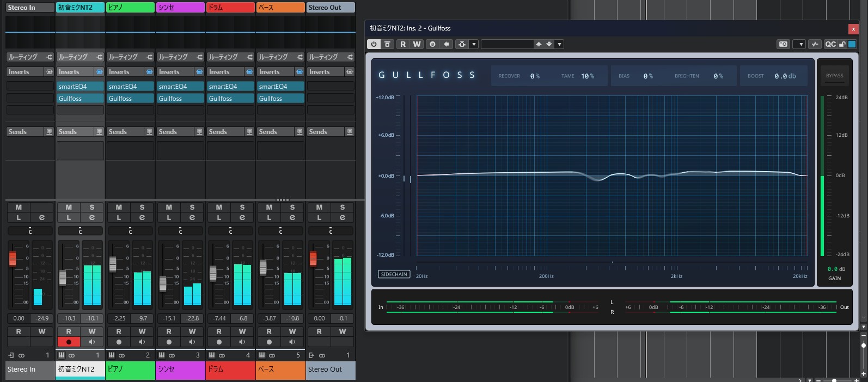
Task: Expand the Inserts section on ピアノ channel
Action: [119, 72]
